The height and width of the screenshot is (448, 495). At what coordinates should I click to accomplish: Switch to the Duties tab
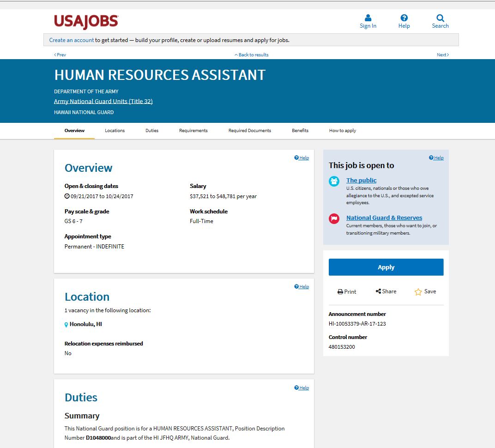152,131
